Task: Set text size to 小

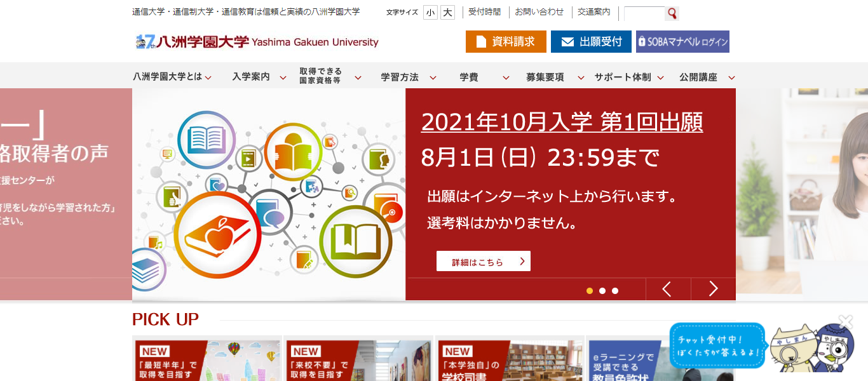Action: pyautogui.click(x=430, y=12)
